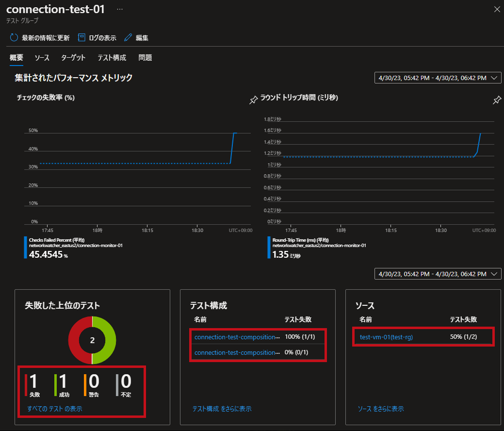The height and width of the screenshot is (431, 504).
Task: Click the 1.35 ミリ秒 average value
Action: (286, 255)
